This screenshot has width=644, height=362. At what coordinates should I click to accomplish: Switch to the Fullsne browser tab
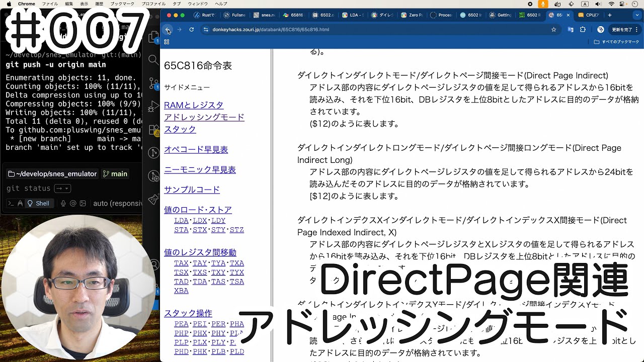click(x=235, y=15)
